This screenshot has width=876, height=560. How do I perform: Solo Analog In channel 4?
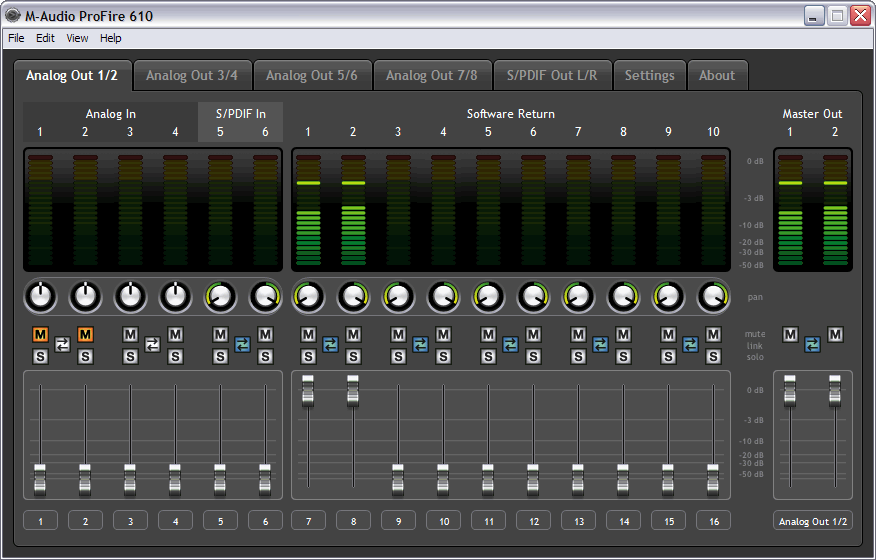coord(175,357)
